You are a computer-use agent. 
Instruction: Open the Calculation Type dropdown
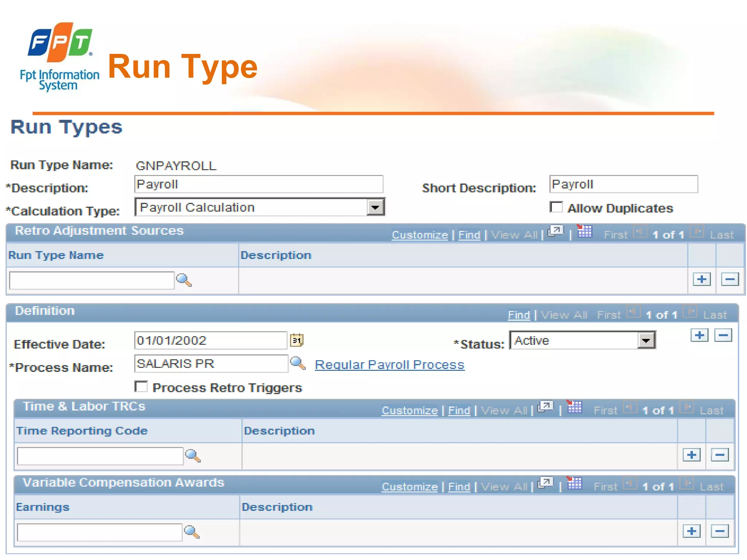375,207
